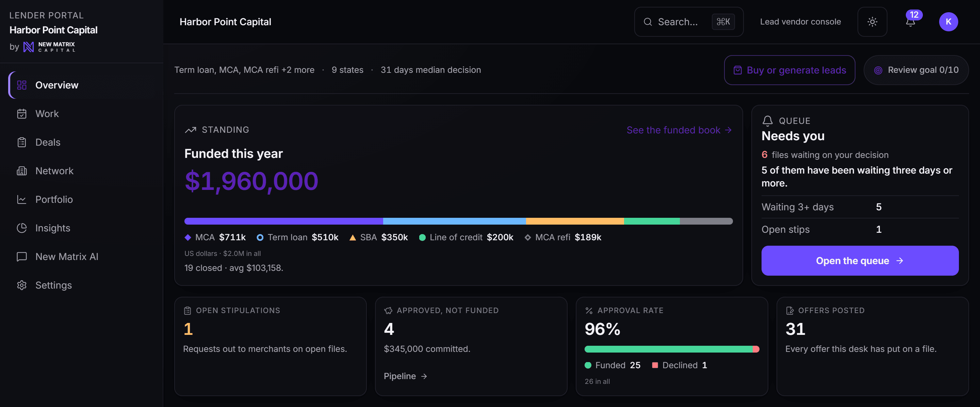Go to Deals in the sidebar
Image resolution: width=980 pixels, height=407 pixels.
point(81,142)
